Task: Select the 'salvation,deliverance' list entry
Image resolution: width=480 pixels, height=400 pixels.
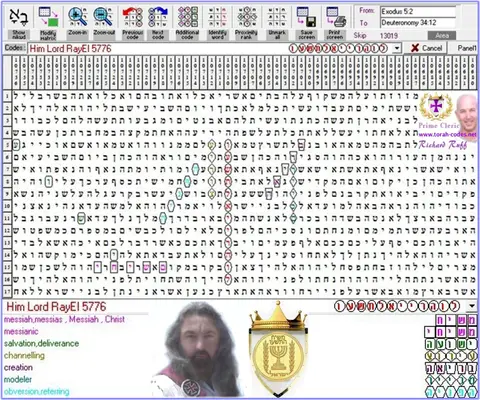Action: (x=41, y=343)
